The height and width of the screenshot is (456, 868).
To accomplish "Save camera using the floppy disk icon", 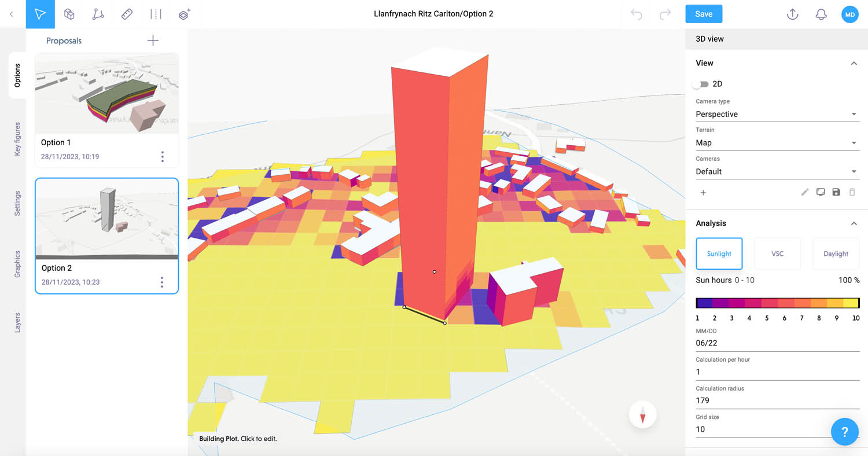I will tap(836, 192).
